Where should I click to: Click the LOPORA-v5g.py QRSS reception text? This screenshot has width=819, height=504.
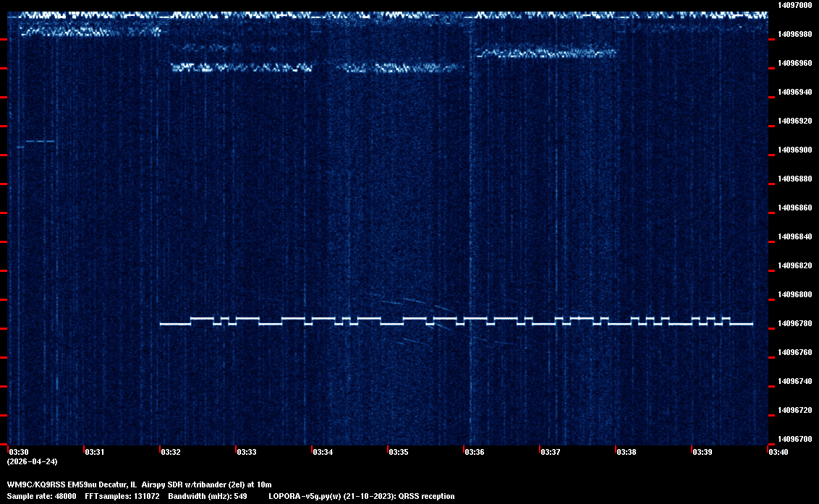pos(361,496)
